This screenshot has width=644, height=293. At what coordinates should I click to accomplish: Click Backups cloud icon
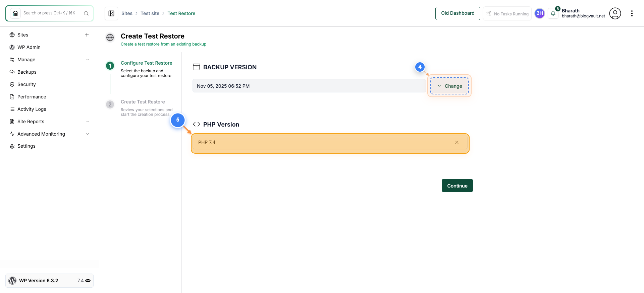[12, 72]
